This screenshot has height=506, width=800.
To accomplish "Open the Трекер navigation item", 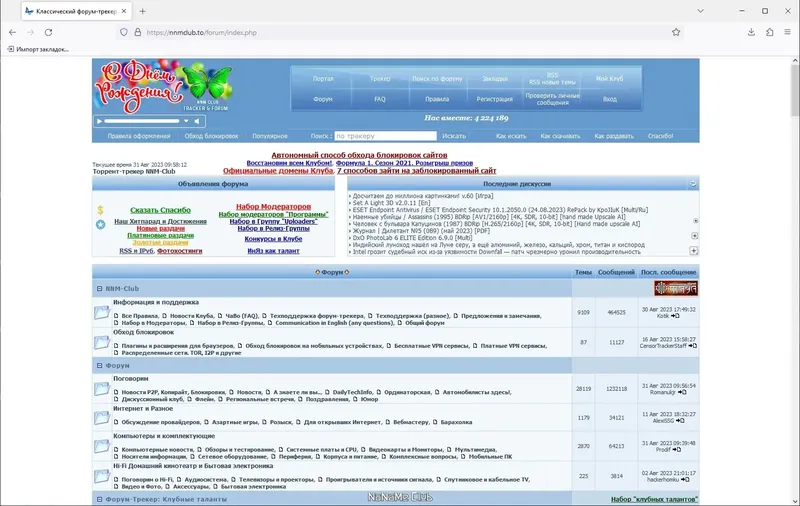I will pos(380,79).
